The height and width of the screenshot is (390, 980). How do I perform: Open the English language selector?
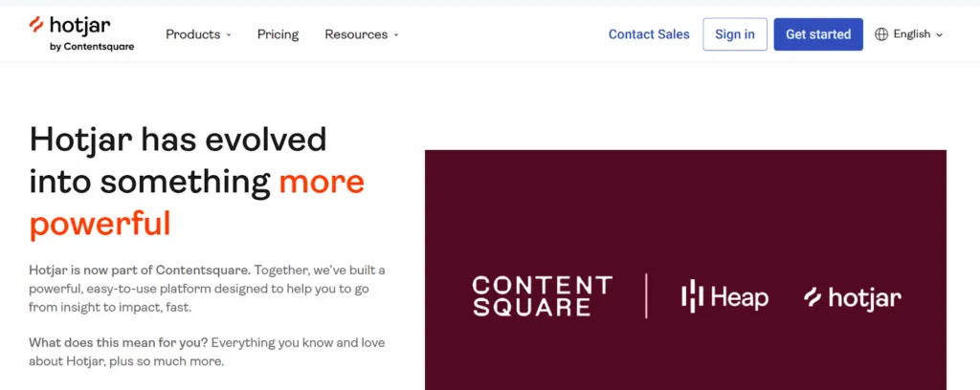[x=909, y=34]
